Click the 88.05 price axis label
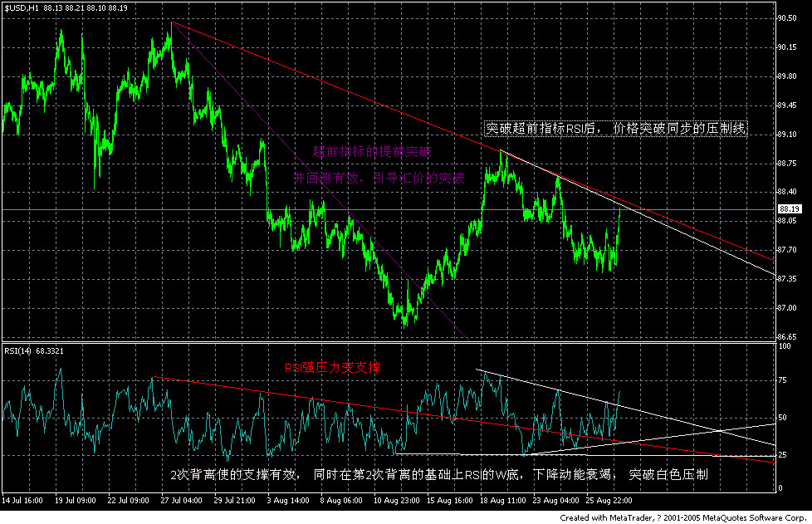 coord(787,221)
